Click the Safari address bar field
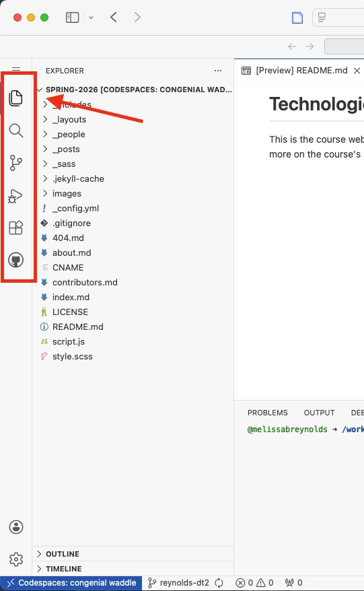This screenshot has height=591, width=364. coord(338,18)
